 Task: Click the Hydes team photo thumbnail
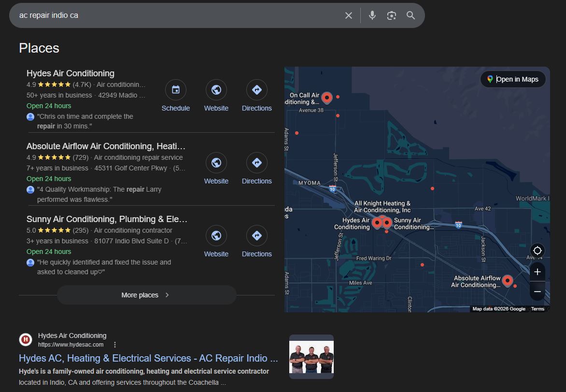pyautogui.click(x=311, y=357)
